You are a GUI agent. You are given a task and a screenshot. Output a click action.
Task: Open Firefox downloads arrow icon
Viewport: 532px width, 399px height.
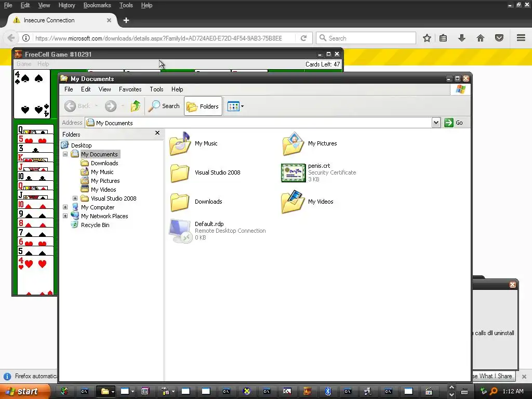(461, 38)
